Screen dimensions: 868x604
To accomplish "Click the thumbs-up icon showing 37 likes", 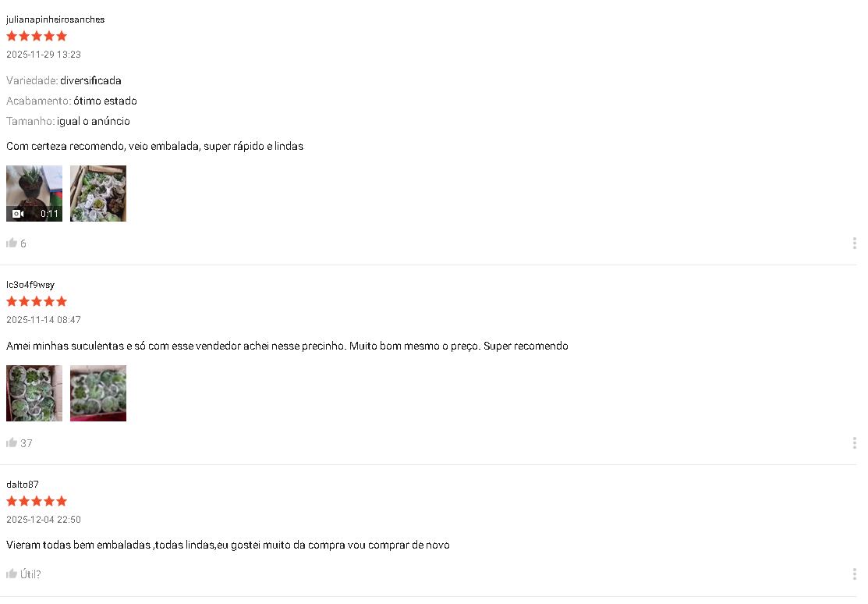I will click(x=11, y=442).
